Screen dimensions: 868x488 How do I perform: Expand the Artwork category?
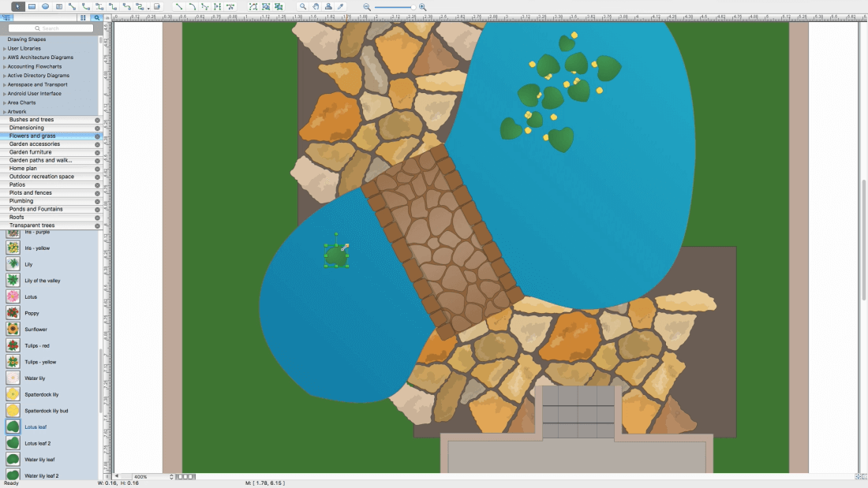click(x=5, y=112)
